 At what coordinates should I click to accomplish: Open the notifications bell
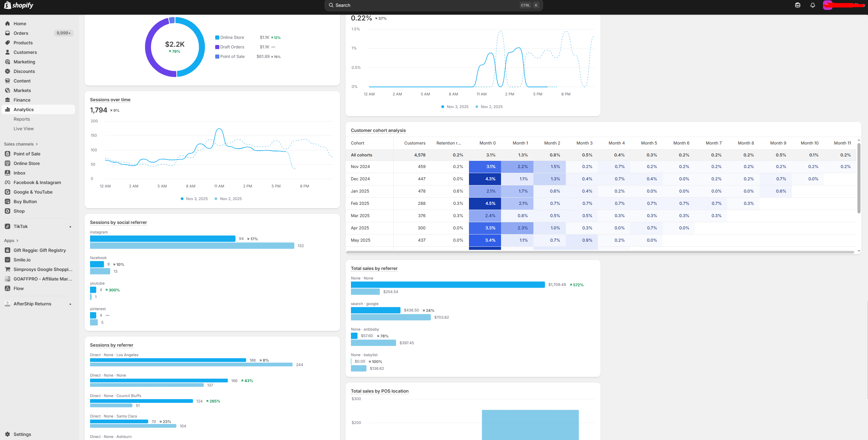click(x=813, y=5)
